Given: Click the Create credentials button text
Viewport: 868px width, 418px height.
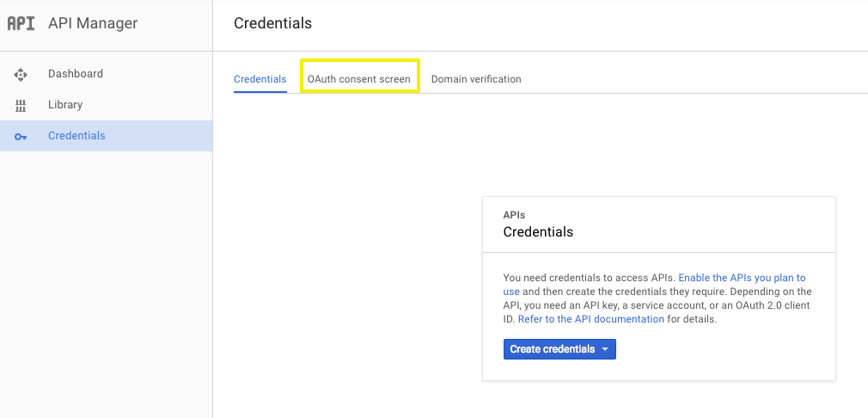Looking at the screenshot, I should (553, 349).
